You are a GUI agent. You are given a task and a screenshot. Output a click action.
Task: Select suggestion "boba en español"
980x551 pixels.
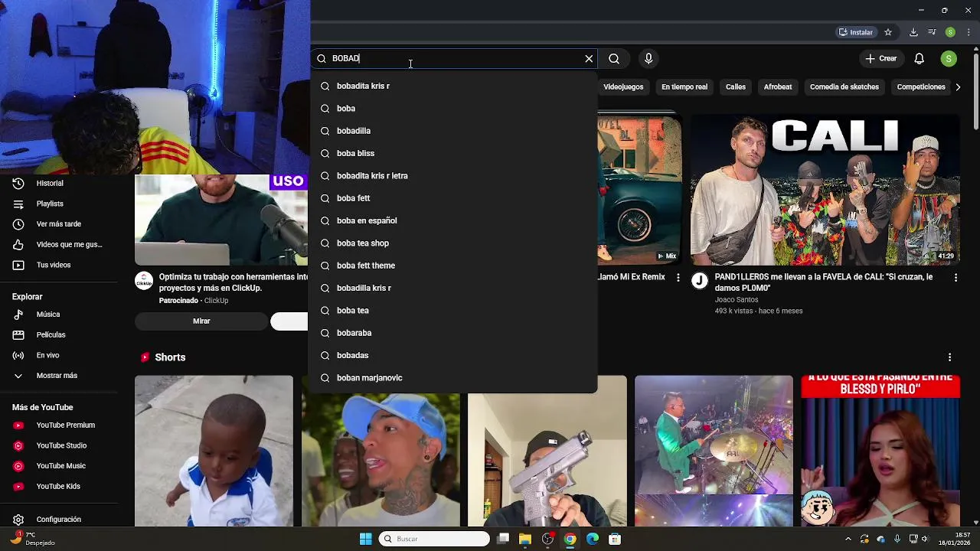click(452, 220)
